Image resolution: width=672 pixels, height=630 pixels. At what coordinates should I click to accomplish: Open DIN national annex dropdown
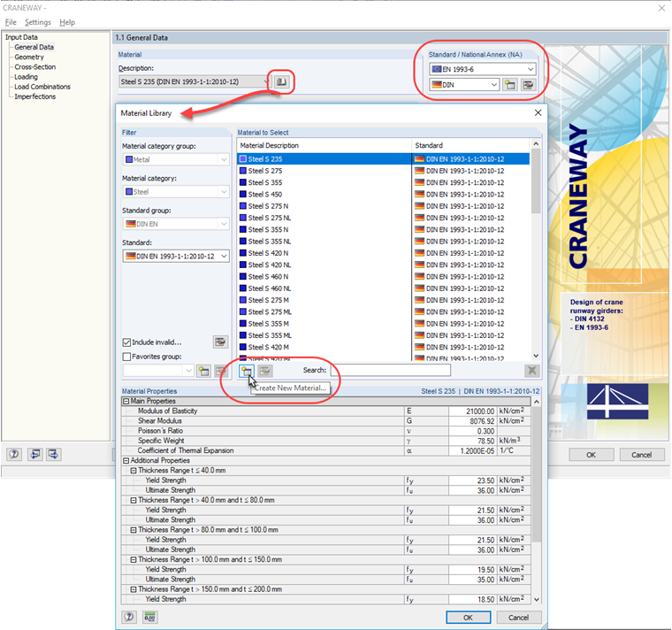[464, 84]
